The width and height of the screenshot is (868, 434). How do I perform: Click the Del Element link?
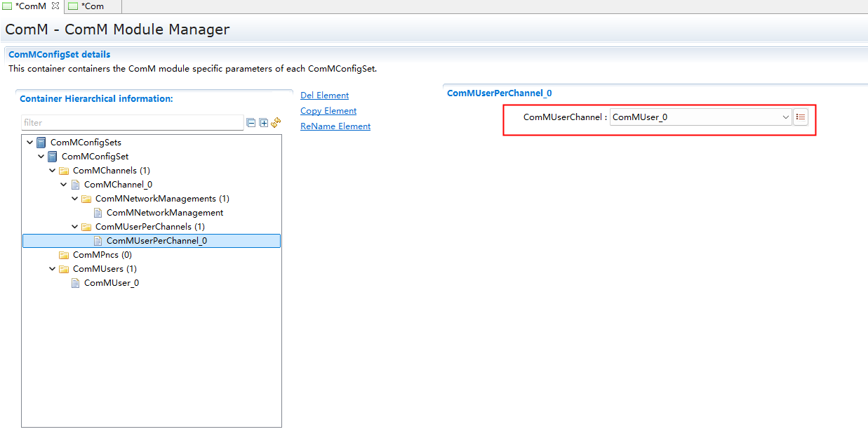click(324, 96)
